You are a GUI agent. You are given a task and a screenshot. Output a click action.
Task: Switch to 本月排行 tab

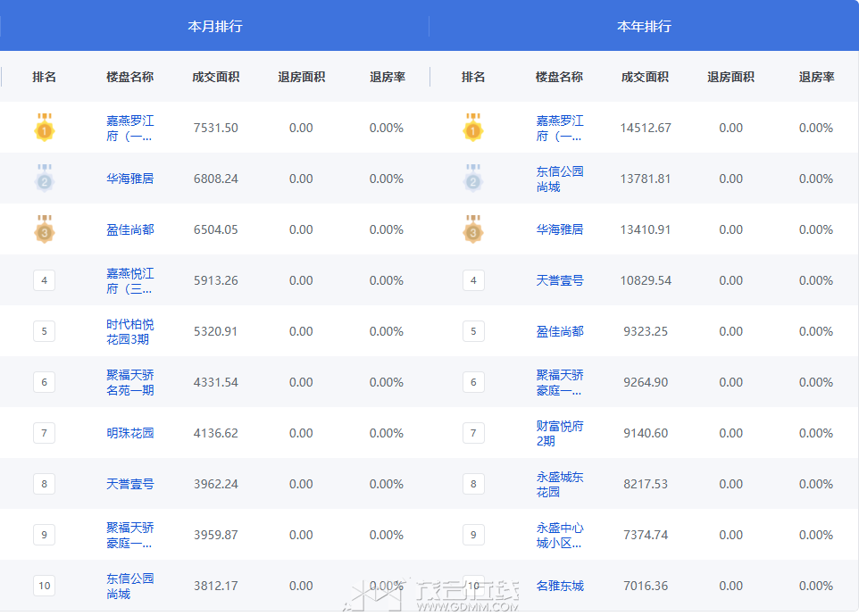click(214, 27)
